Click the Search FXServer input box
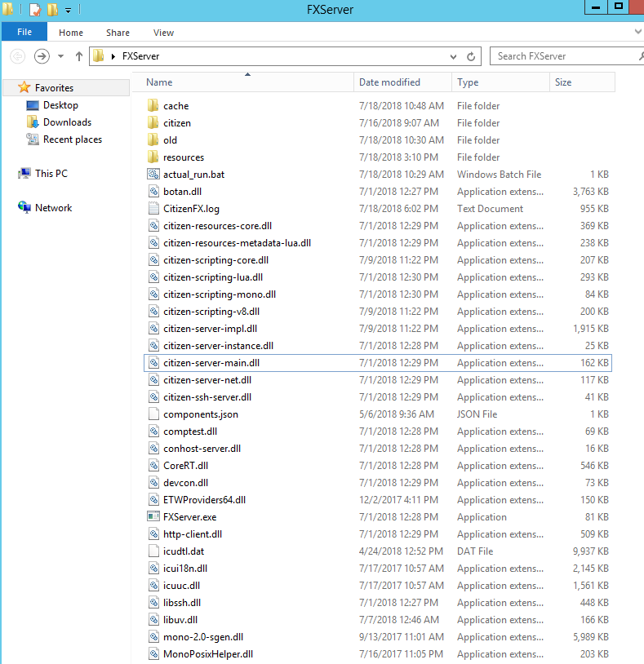This screenshot has width=644, height=664. 566,56
